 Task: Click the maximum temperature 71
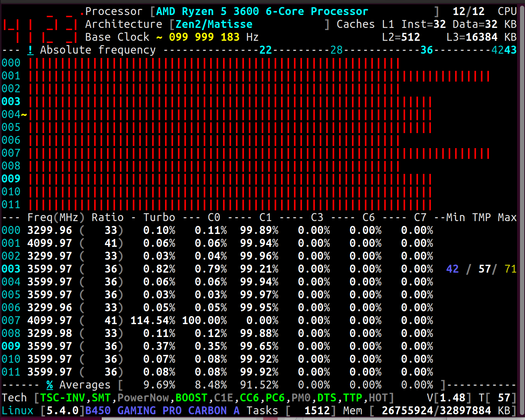tap(510, 269)
